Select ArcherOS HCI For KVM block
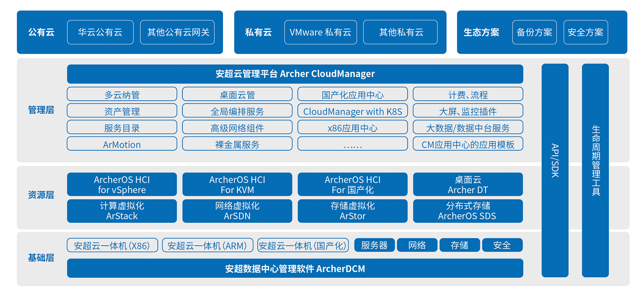Viewport: 644px width, 293px height. (237, 184)
